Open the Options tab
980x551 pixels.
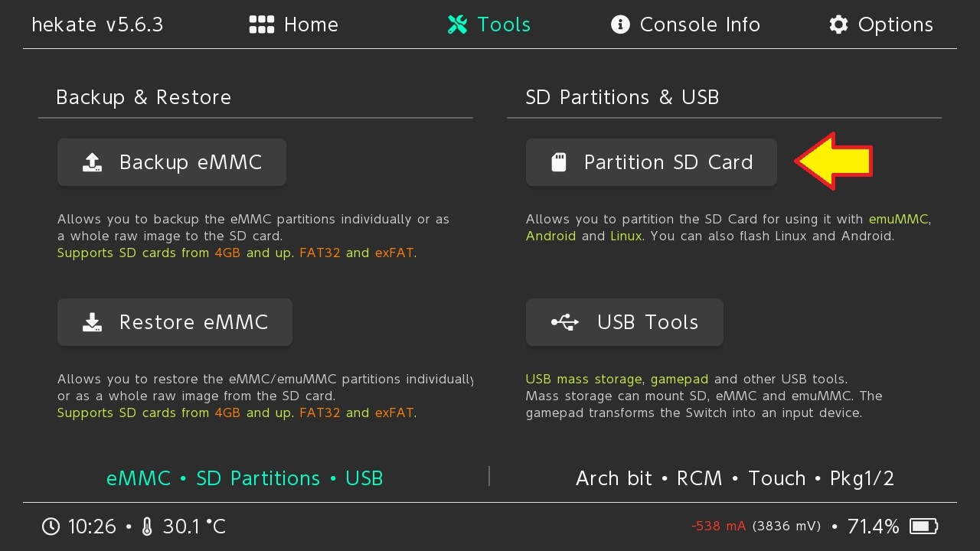[x=880, y=24]
